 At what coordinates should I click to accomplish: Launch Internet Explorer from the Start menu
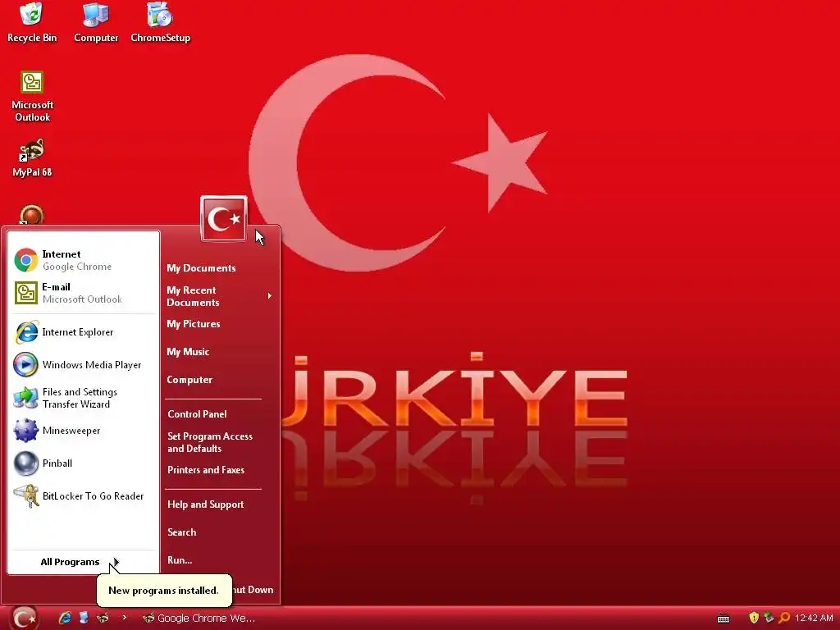[x=83, y=332]
